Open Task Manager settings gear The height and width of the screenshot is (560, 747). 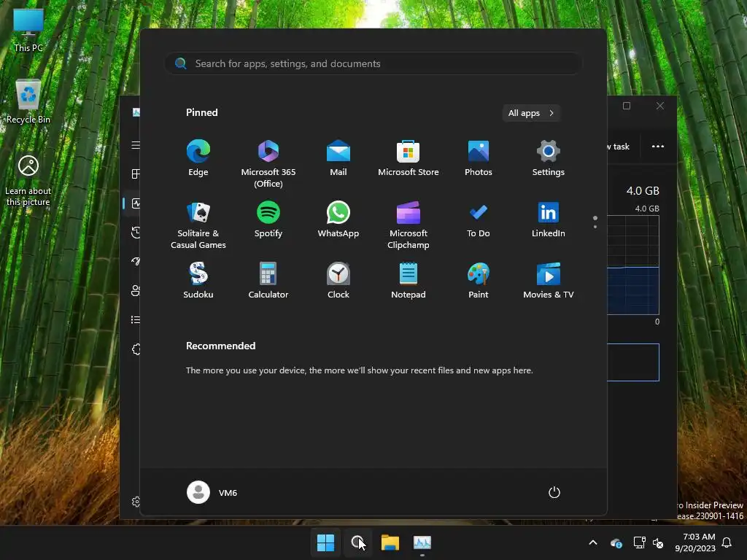tap(136, 502)
